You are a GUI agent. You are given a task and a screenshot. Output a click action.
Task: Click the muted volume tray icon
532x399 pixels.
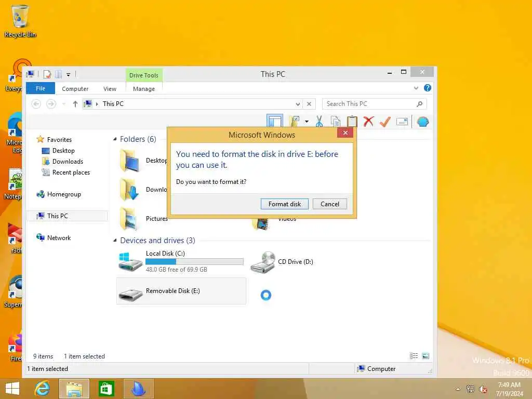pos(483,389)
